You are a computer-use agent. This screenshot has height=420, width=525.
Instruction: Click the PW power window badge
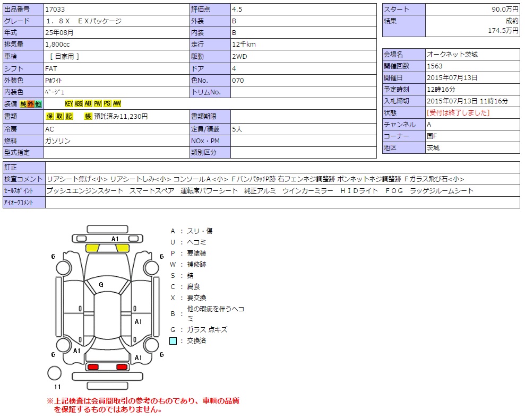click(x=98, y=104)
